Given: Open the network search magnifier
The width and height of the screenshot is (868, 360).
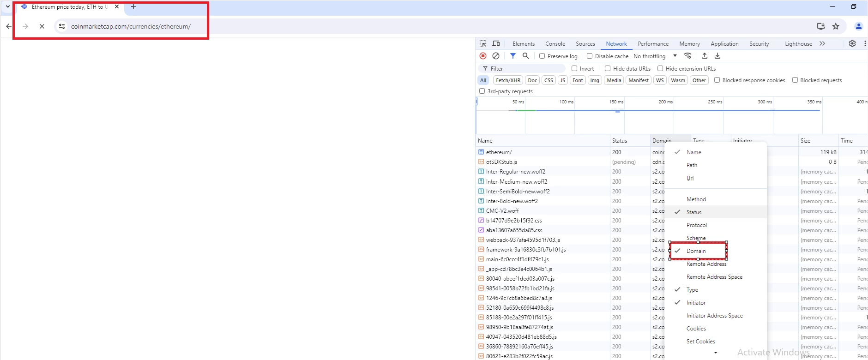Looking at the screenshot, I should pyautogui.click(x=525, y=56).
